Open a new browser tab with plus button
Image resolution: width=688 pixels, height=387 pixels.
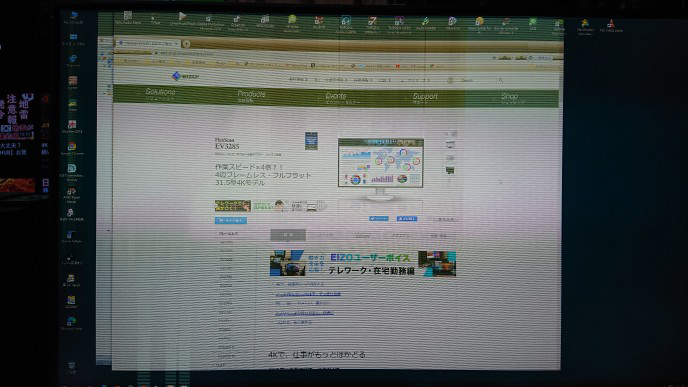click(x=186, y=43)
